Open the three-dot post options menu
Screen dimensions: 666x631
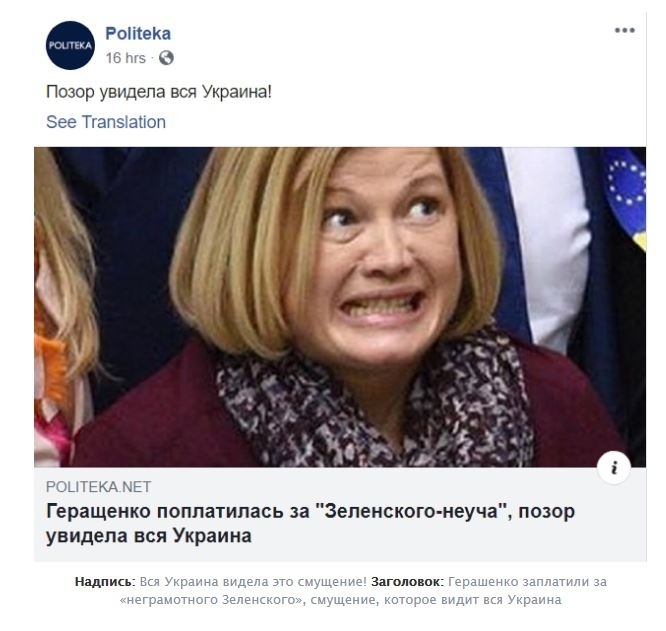point(624,30)
